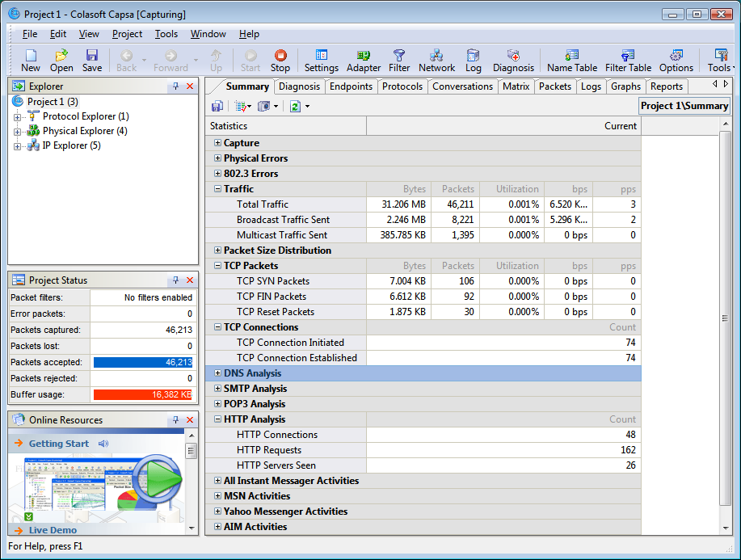Close the Online Resources panel
Viewport: 741px width, 560px height.
pos(190,419)
